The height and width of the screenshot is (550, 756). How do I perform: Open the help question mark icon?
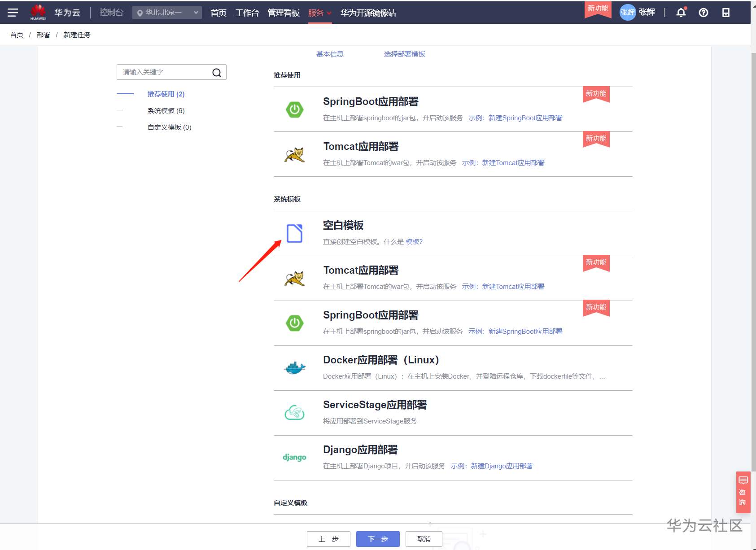[704, 13]
